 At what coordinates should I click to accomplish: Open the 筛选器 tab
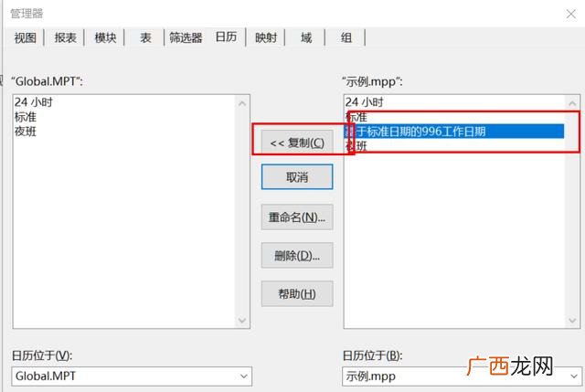[186, 37]
